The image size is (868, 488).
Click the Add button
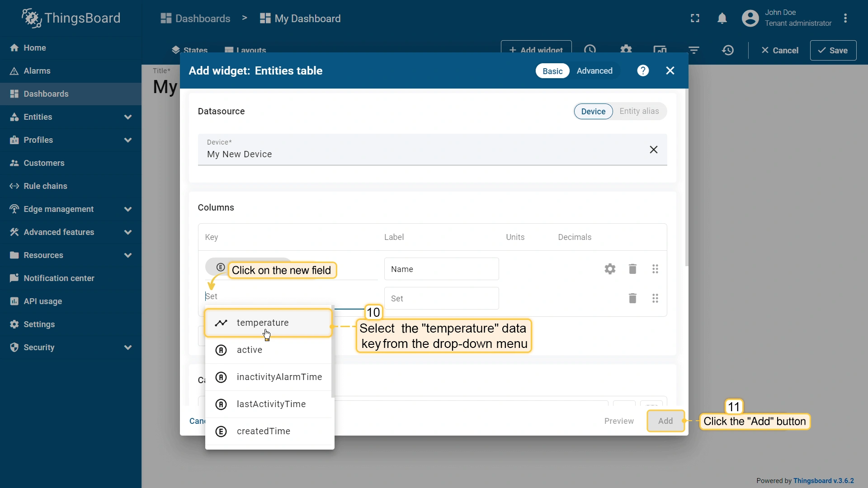[665, 421]
